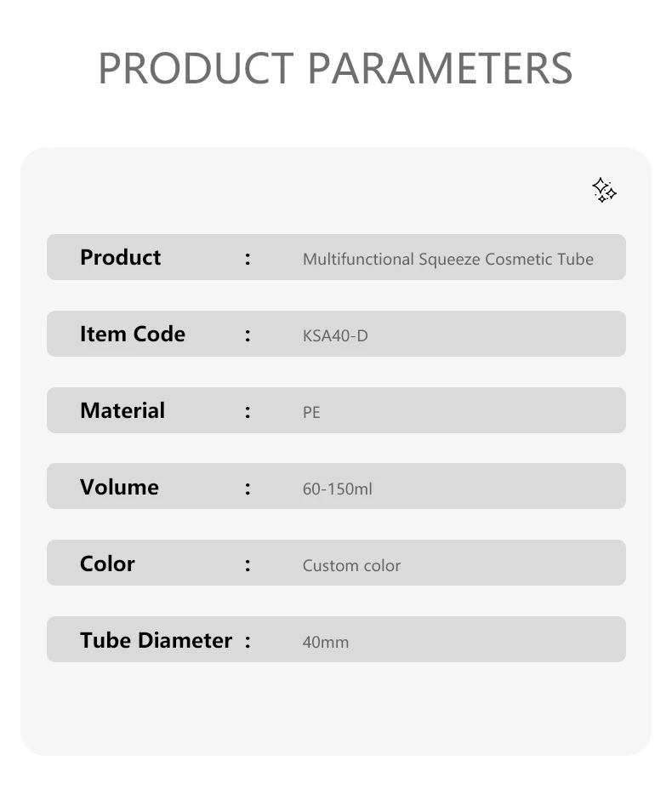Click the 60-150ml volume value

337,489
